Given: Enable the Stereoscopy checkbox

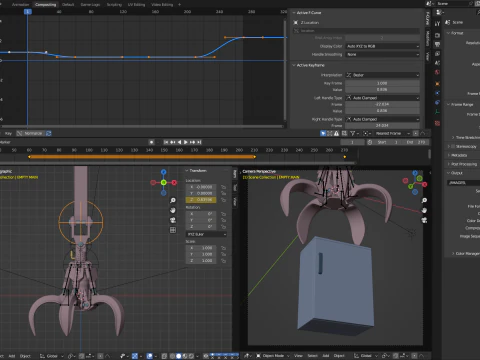Looking at the screenshot, I should pyautogui.click(x=453, y=146).
